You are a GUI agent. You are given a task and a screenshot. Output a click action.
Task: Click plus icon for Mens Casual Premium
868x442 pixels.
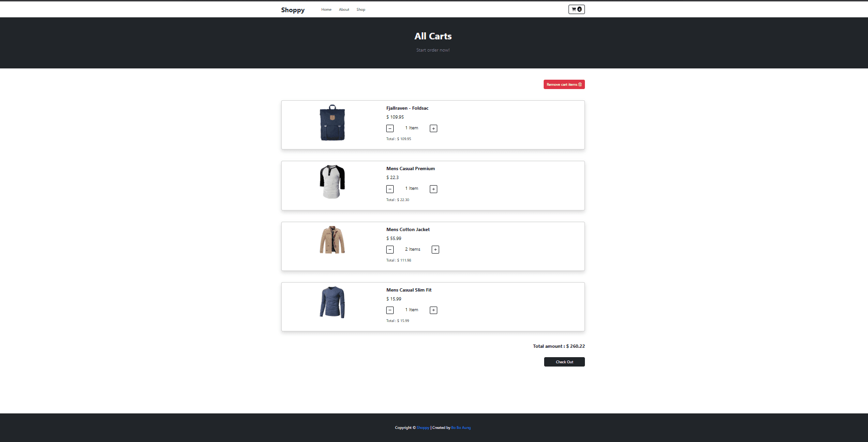click(x=433, y=188)
